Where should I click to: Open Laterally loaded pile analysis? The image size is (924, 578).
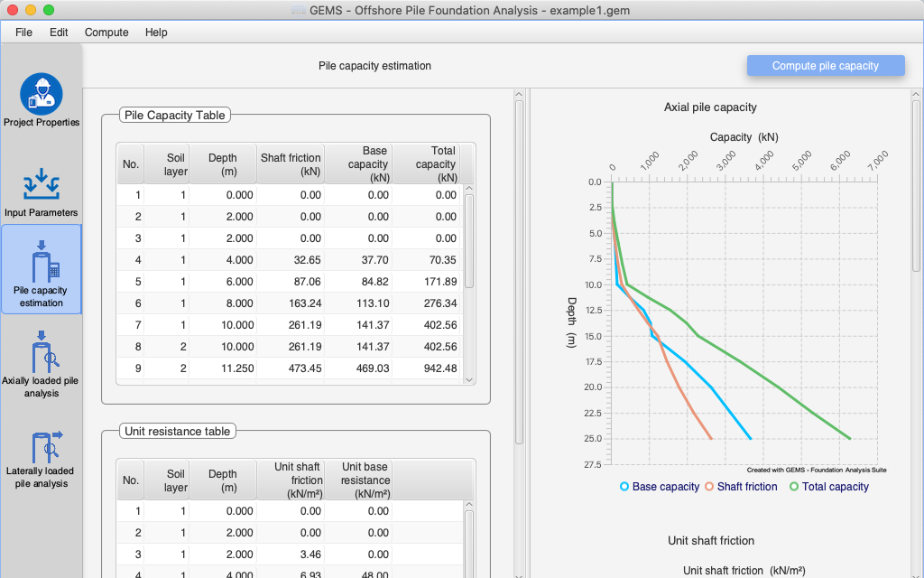tap(42, 452)
